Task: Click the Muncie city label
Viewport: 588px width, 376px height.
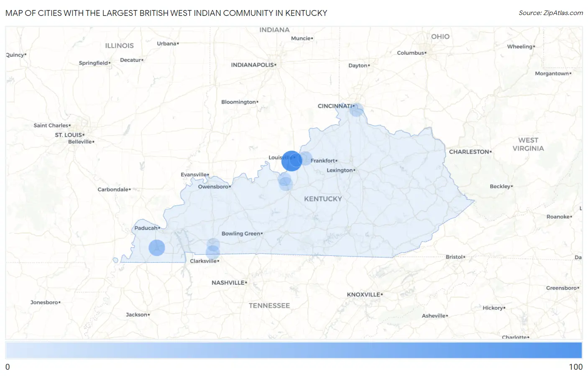Action: pyautogui.click(x=301, y=38)
